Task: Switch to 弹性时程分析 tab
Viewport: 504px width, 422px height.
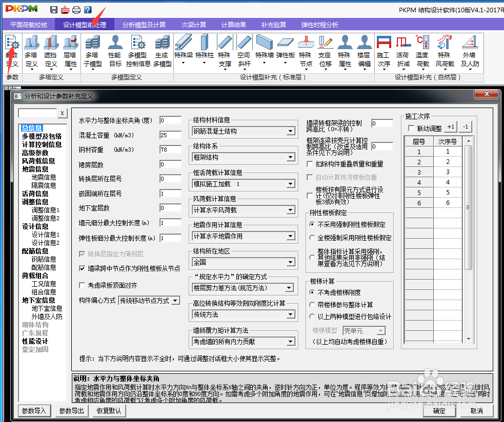Action: tap(319, 25)
